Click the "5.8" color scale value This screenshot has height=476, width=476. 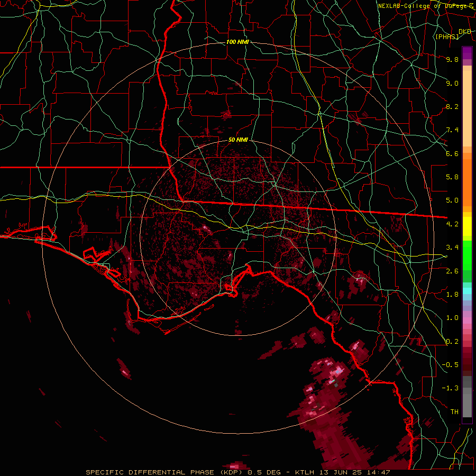tap(452, 177)
